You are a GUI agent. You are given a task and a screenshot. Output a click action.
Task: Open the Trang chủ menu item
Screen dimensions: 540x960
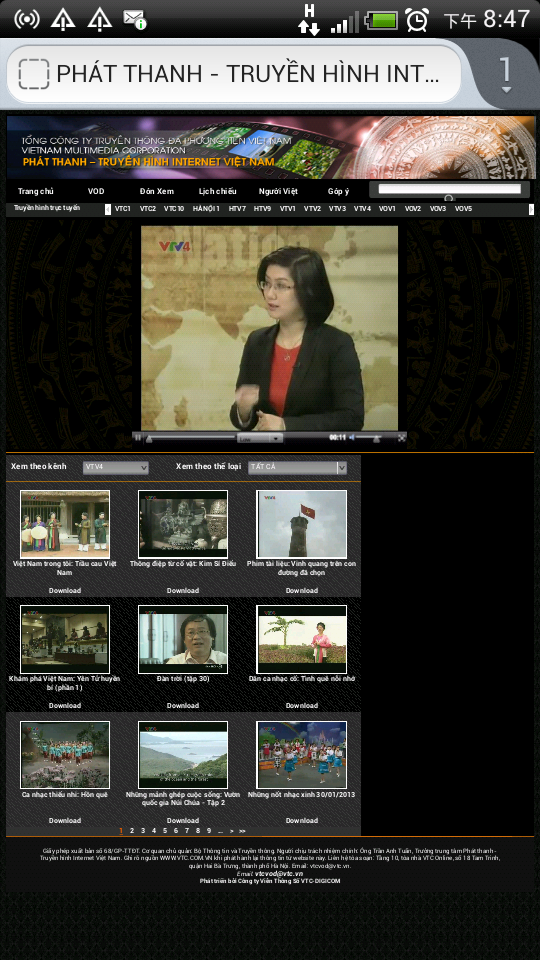[x=36, y=191]
